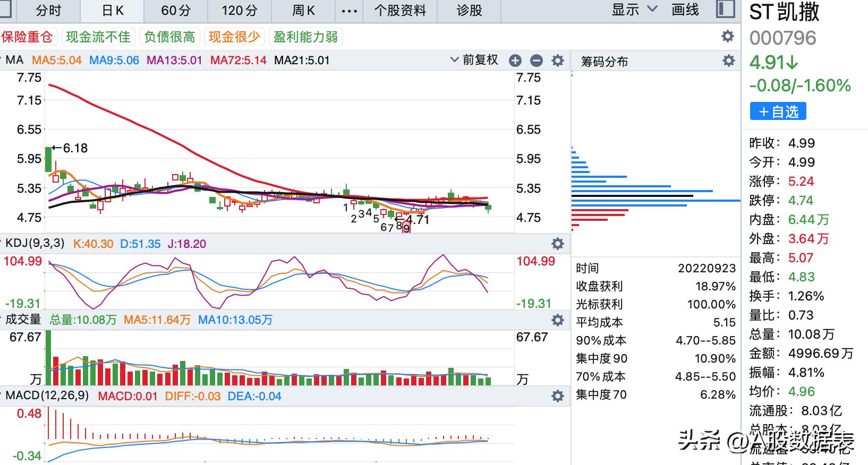Open tag bar settings gear
The width and height of the screenshot is (868, 465).
727,36
